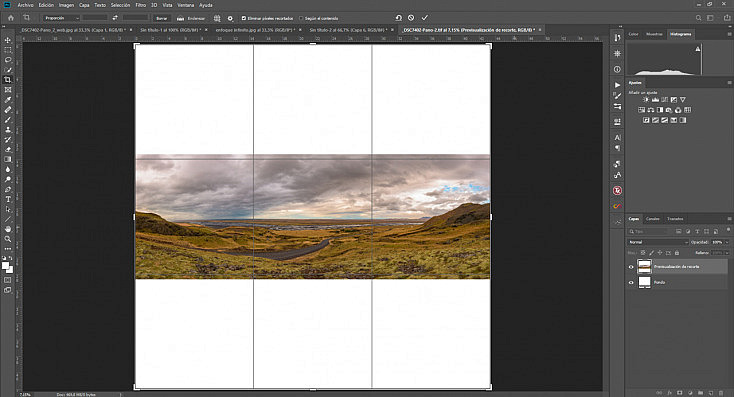This screenshot has width=734, height=397.
Task: Toggle the layer filter switch
Action: [x=728, y=230]
